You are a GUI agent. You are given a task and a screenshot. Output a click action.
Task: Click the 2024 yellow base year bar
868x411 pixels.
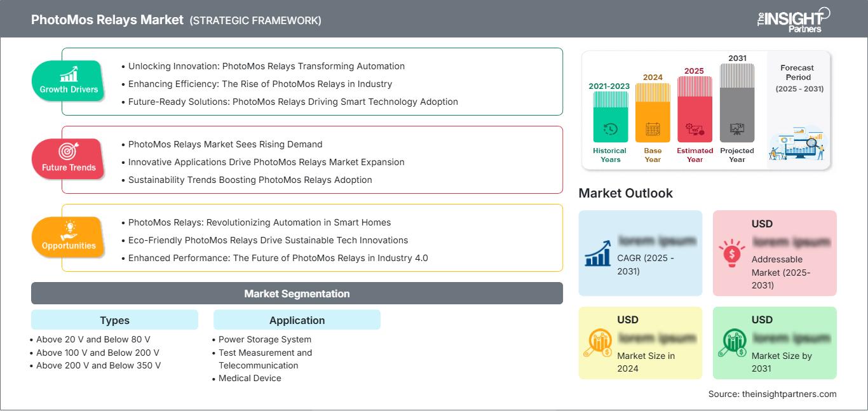pyautogui.click(x=653, y=113)
